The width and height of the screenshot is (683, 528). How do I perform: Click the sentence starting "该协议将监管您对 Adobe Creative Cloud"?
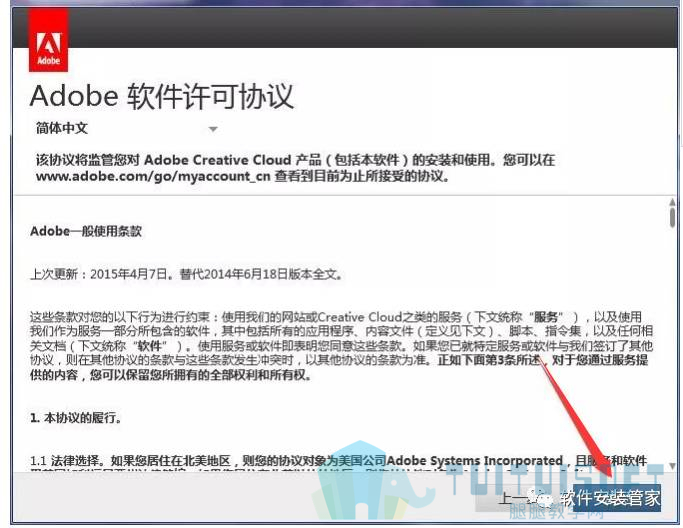click(295, 168)
